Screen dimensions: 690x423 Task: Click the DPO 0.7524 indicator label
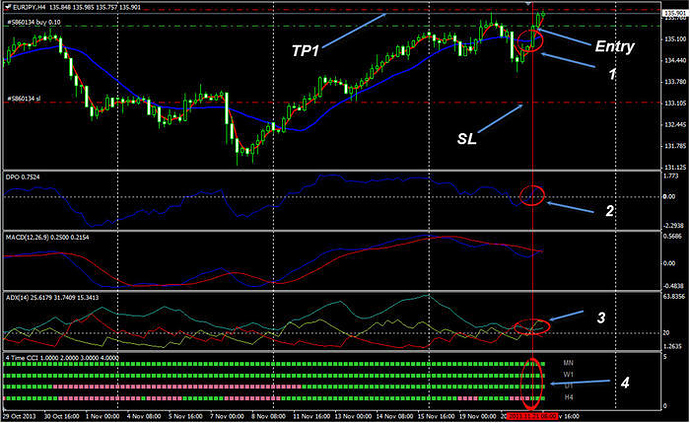[x=22, y=177]
